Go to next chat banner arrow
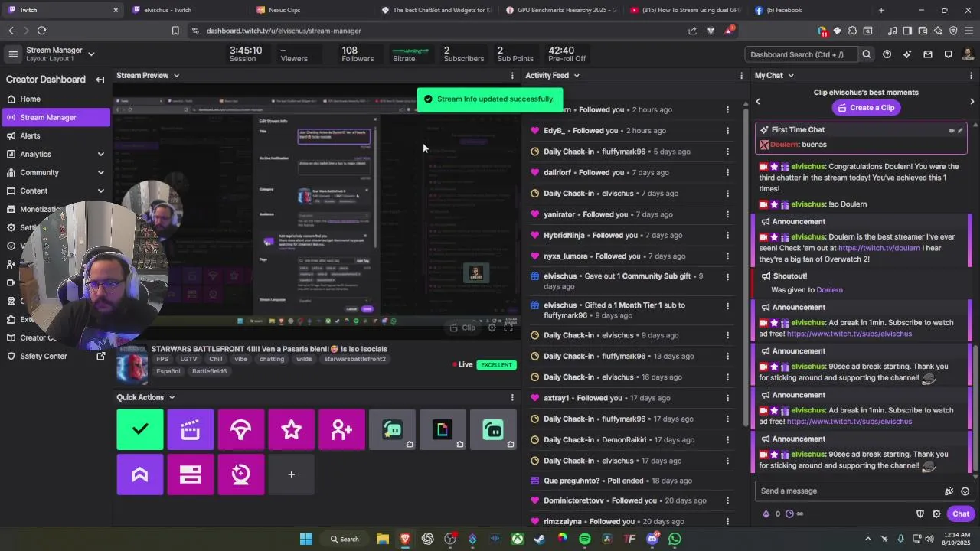This screenshot has height=551, width=980. tap(972, 101)
